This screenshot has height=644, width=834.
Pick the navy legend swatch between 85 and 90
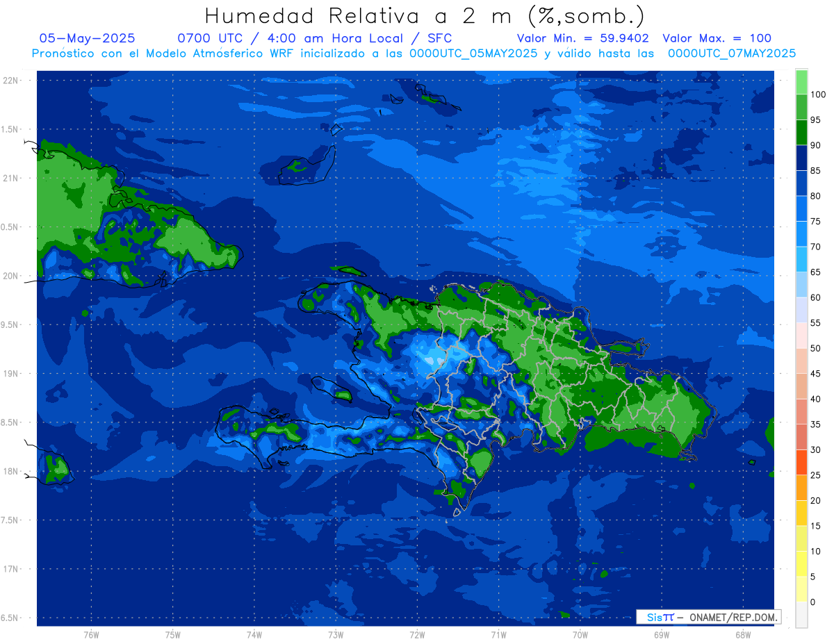tap(801, 158)
